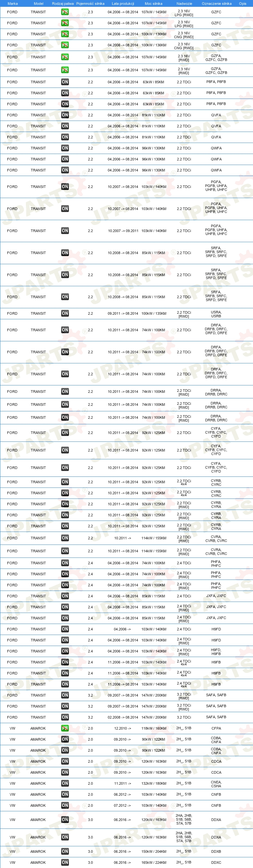Select the engine code cell 'DDXC'
The image size is (253, 868).
(x=216, y=862)
